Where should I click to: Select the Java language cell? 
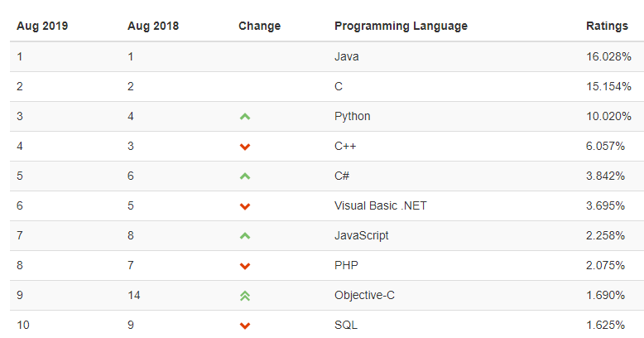click(347, 56)
